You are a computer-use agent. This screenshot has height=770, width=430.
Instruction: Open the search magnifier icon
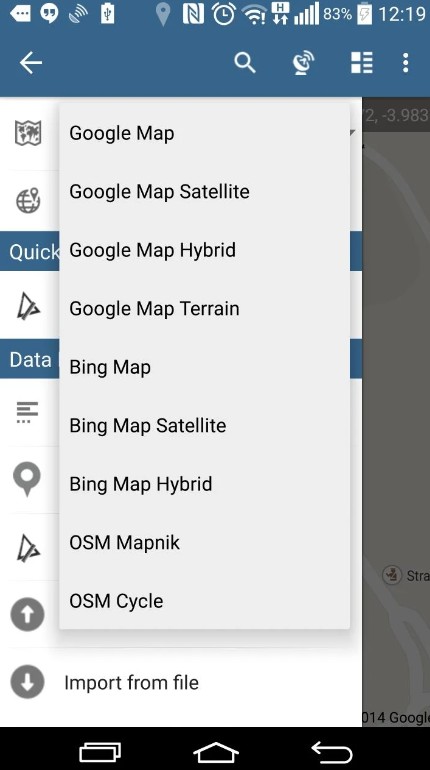point(244,63)
